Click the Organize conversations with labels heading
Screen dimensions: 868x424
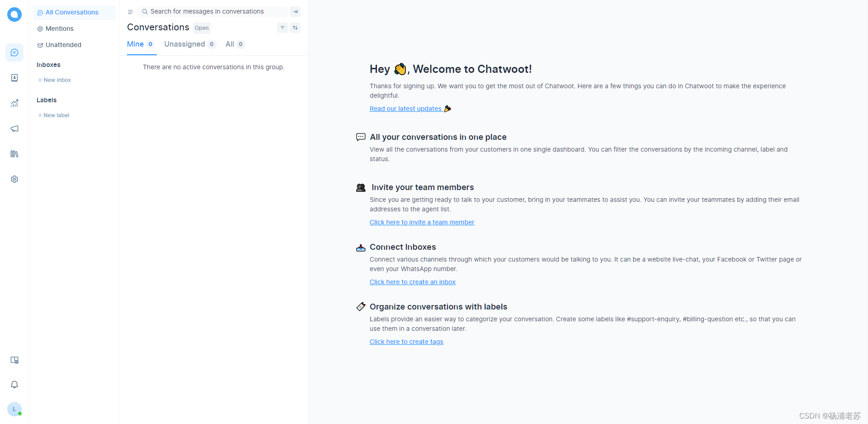(439, 307)
